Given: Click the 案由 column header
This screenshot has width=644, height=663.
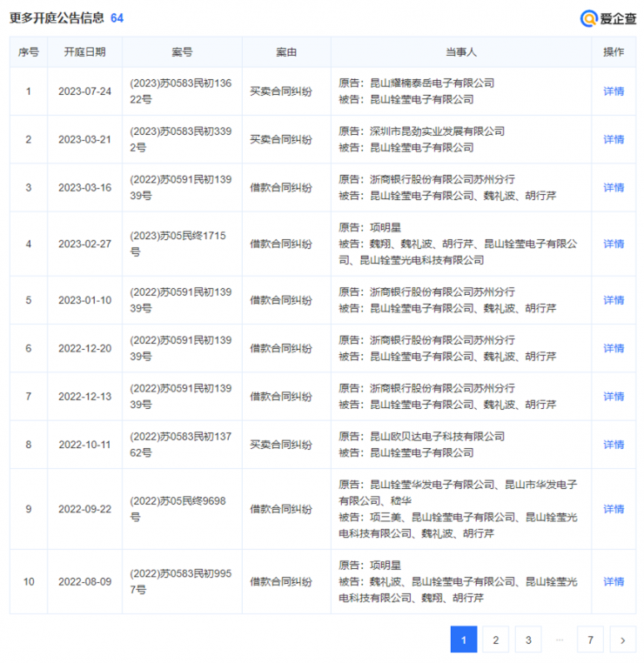Looking at the screenshot, I should point(286,52).
